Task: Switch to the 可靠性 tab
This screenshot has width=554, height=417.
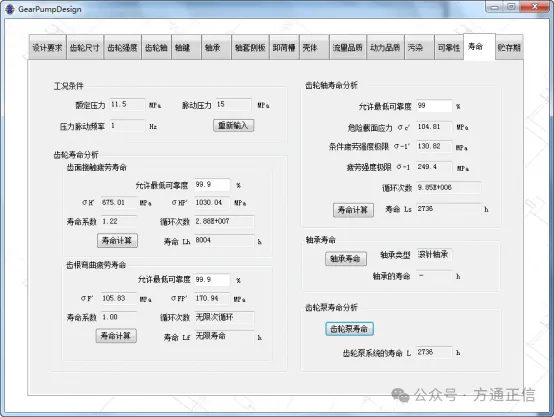Action: pyautogui.click(x=449, y=47)
